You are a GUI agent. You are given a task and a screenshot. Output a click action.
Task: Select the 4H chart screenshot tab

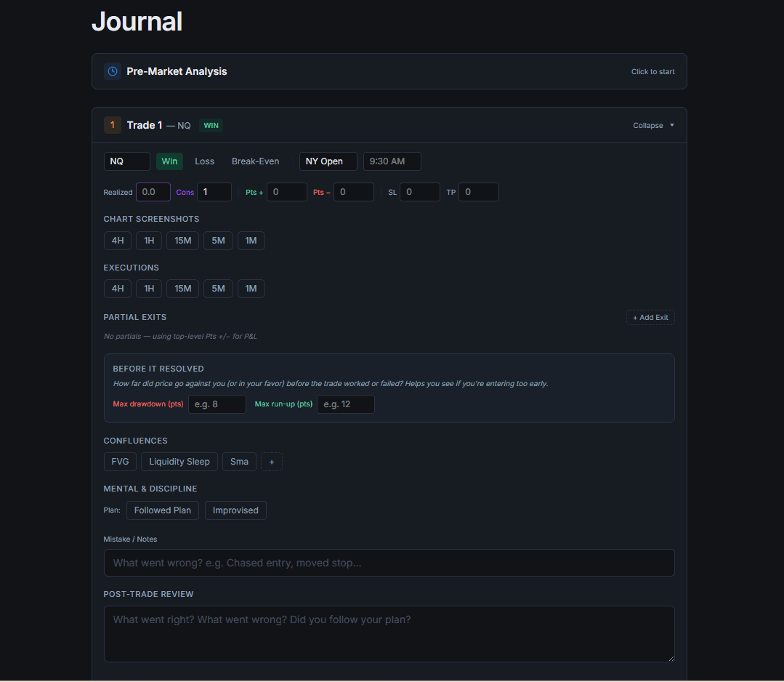pyautogui.click(x=117, y=240)
